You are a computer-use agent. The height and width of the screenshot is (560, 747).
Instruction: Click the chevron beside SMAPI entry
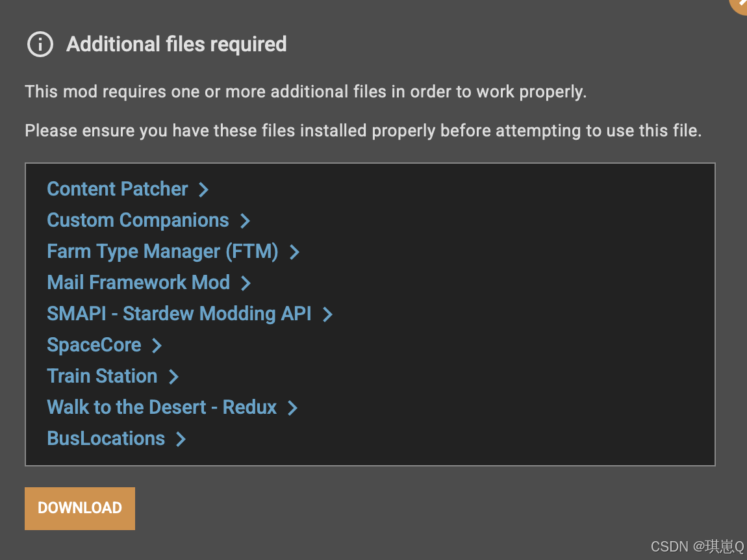328,314
